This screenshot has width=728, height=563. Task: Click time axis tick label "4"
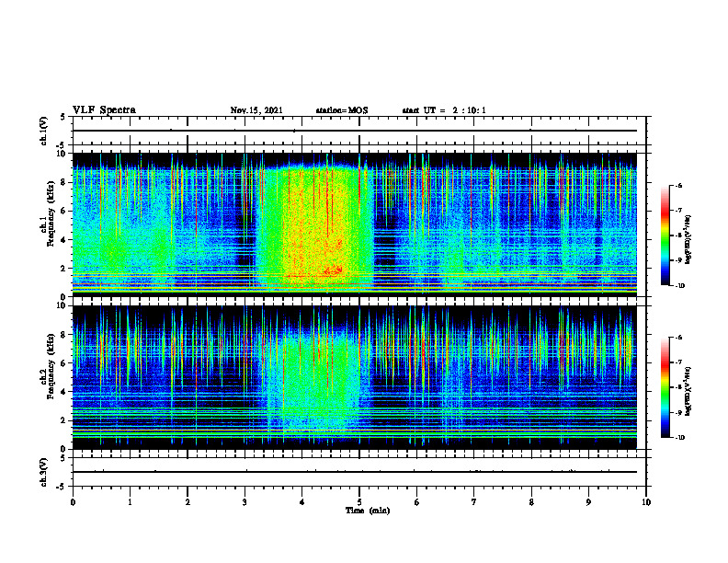[302, 502]
